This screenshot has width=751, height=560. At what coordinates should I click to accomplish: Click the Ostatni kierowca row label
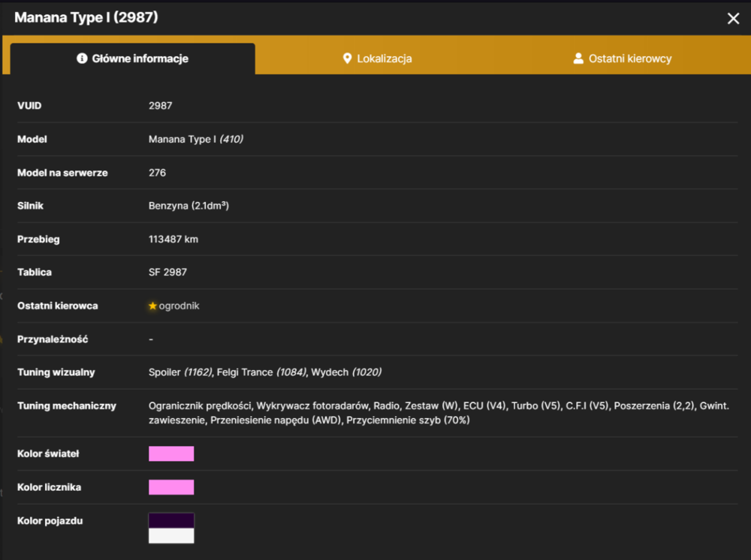[58, 306]
